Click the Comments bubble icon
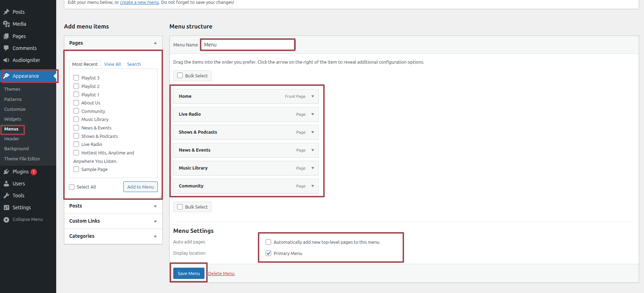The image size is (644, 293). coord(6,48)
